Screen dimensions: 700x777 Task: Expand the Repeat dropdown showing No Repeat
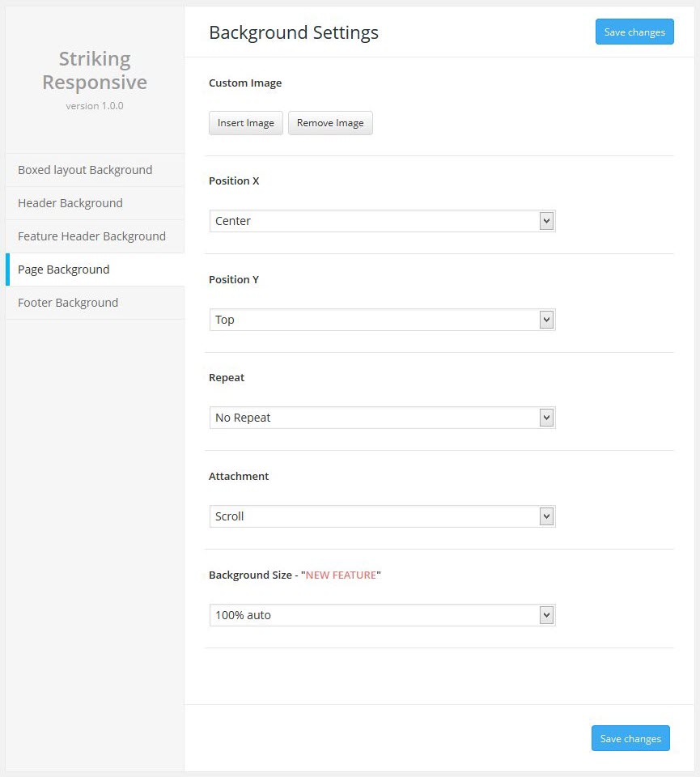click(374, 418)
